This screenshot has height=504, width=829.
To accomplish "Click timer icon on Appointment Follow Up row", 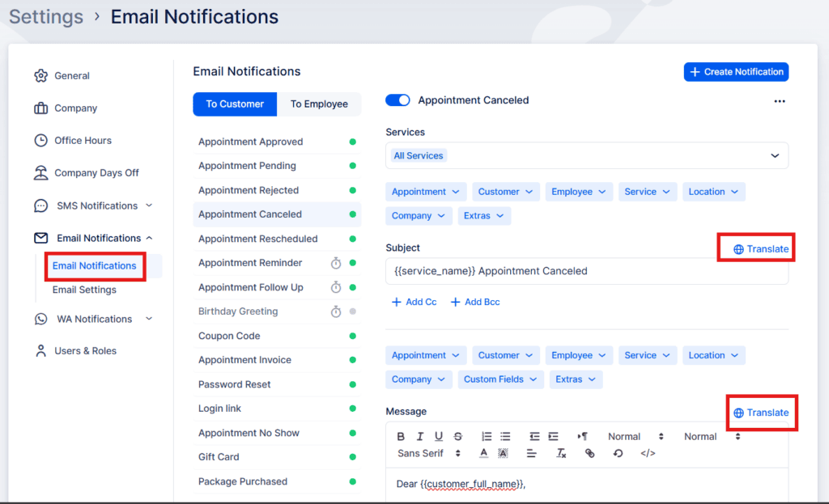I will pyautogui.click(x=336, y=287).
